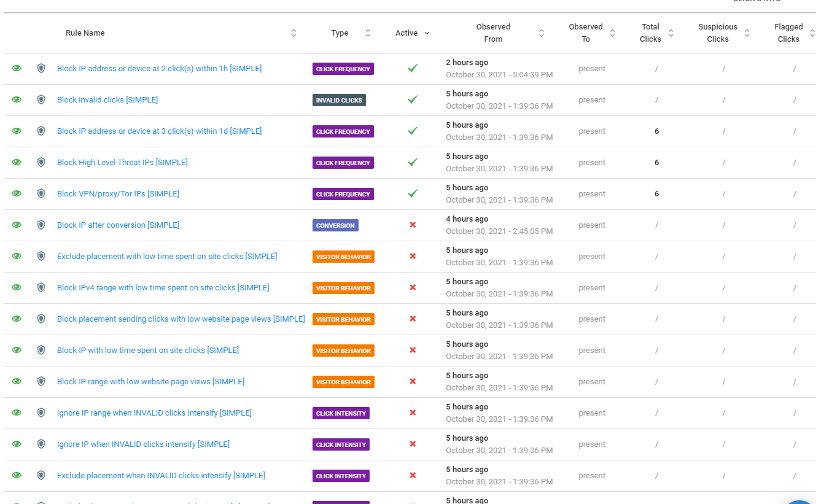Click shield icon for Ignore IP when INVALID clicks intensify
The width and height of the screenshot is (816, 504).
41,444
